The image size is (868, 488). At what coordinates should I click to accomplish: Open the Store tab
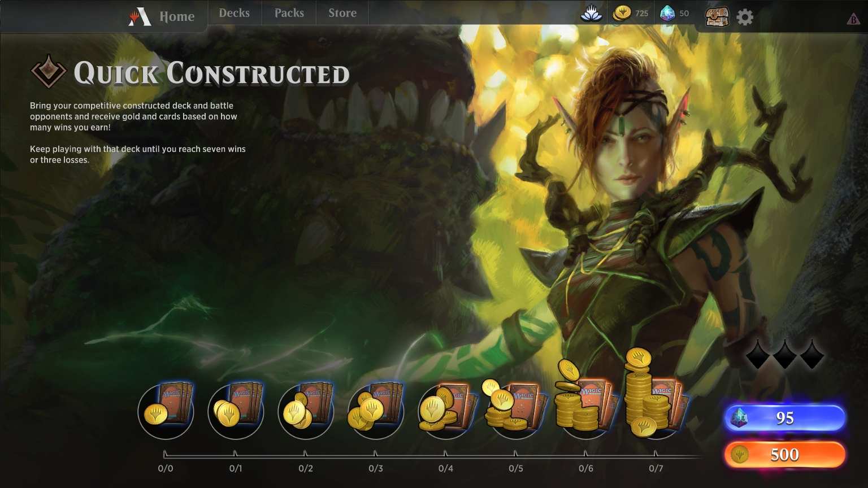click(x=342, y=13)
